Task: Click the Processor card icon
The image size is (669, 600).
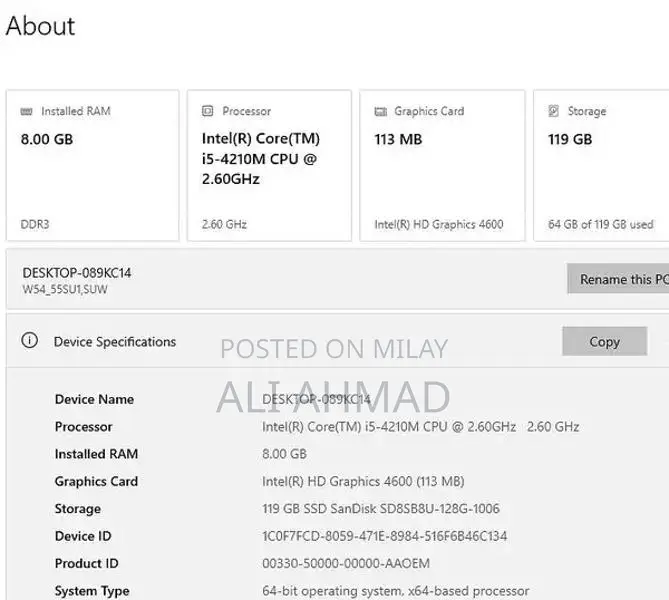Action: pyautogui.click(x=208, y=112)
